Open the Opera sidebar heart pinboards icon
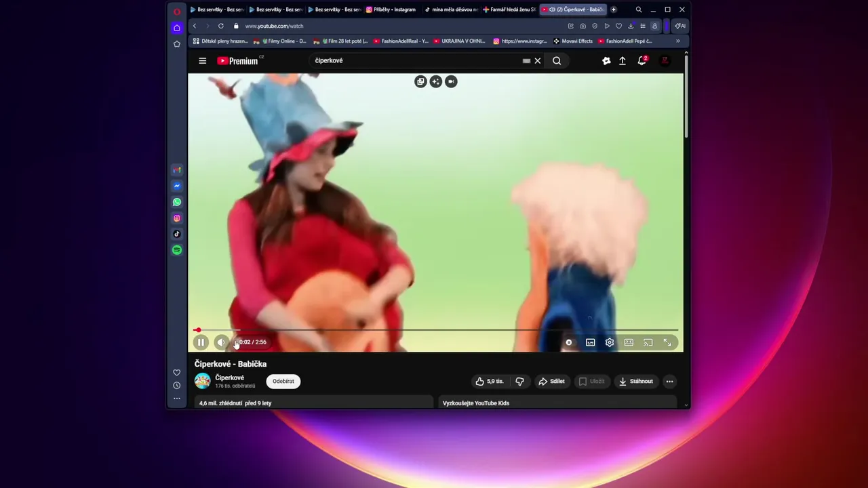Viewport: 868px width, 488px height. tap(177, 373)
